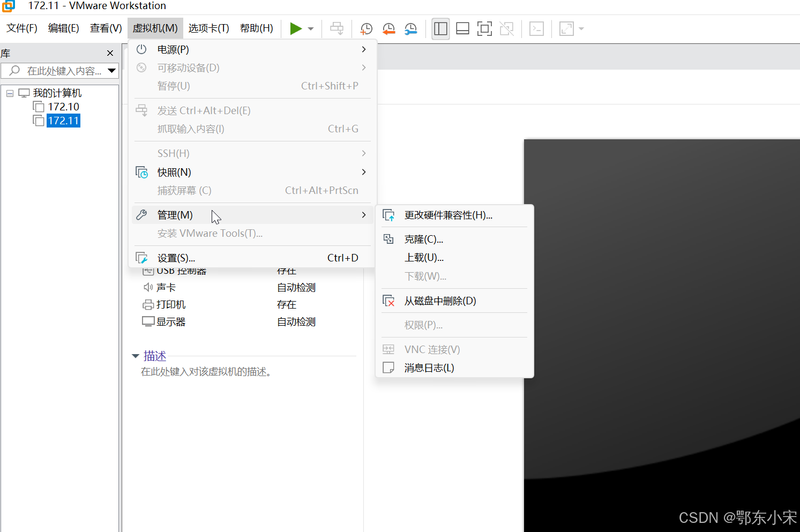
Task: Click 存在 value for 打印机
Action: tap(287, 305)
